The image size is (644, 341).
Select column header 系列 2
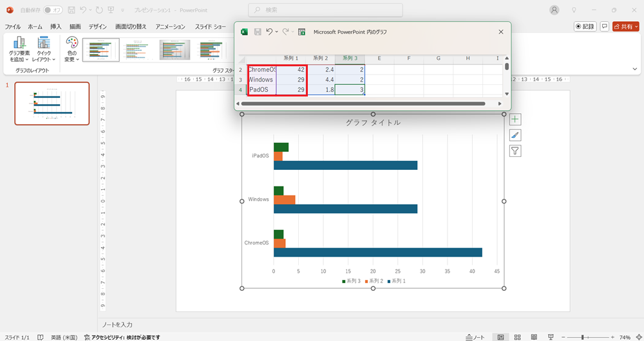(320, 59)
